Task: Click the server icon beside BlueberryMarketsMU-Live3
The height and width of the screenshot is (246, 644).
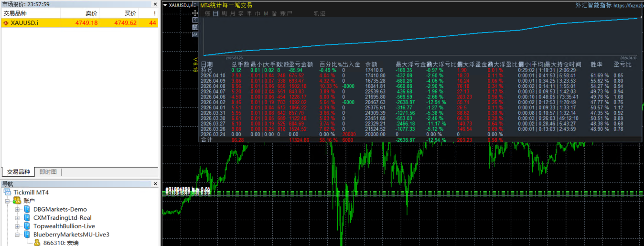Action: click(27, 235)
